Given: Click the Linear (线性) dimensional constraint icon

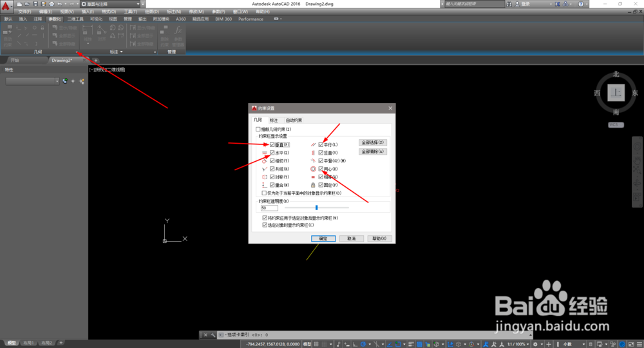Looking at the screenshot, I should (87, 30).
